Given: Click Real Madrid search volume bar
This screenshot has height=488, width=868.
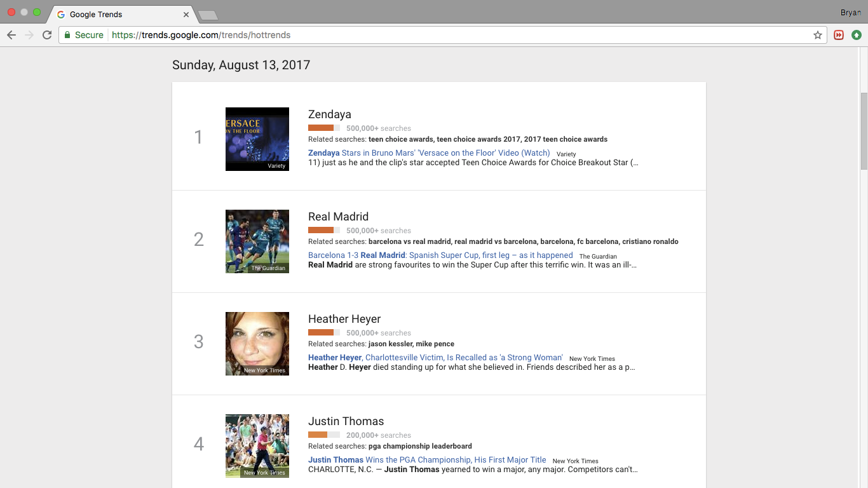Looking at the screenshot, I should point(324,230).
